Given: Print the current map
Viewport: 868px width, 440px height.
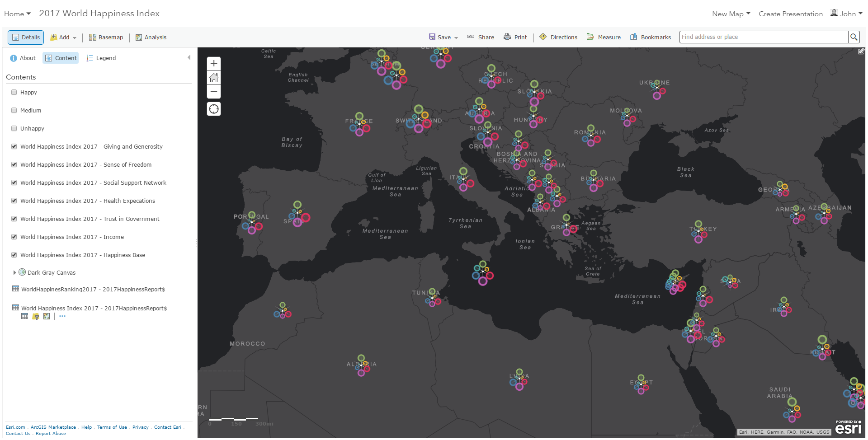Looking at the screenshot, I should point(515,37).
